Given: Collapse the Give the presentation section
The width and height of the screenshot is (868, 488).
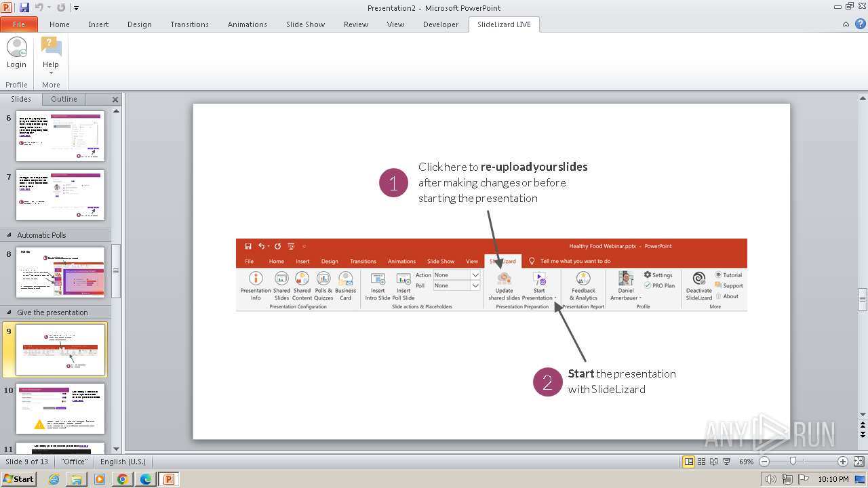Looking at the screenshot, I should pyautogui.click(x=9, y=312).
